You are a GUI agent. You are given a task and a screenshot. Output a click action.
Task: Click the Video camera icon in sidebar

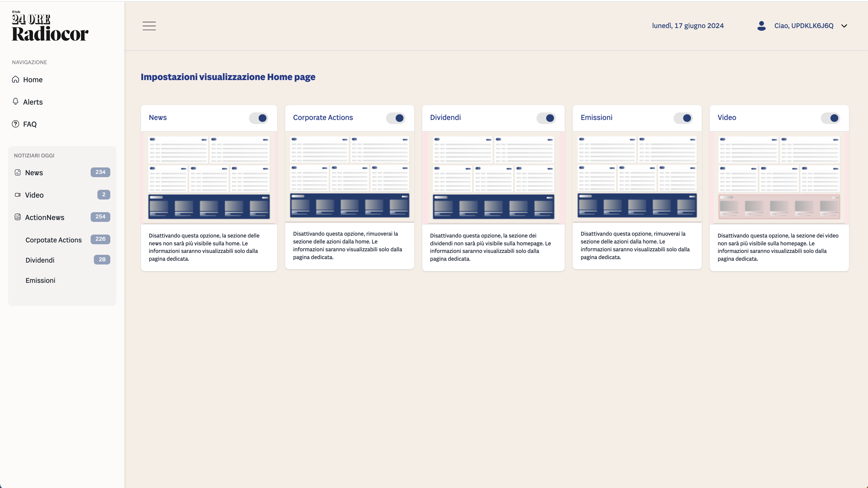[18, 195]
